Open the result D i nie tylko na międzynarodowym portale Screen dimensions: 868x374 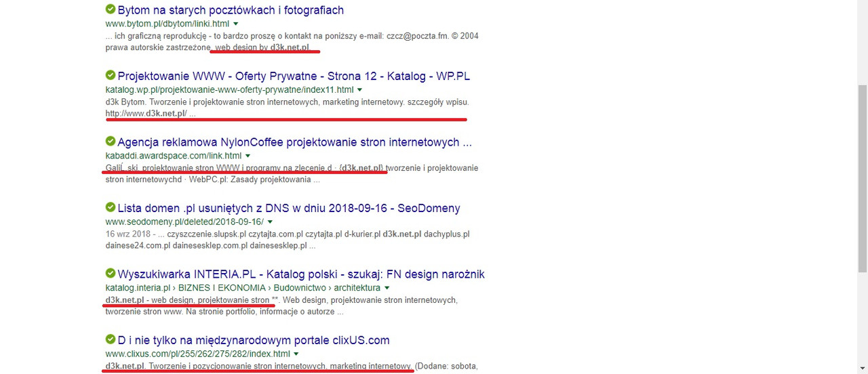[254, 340]
